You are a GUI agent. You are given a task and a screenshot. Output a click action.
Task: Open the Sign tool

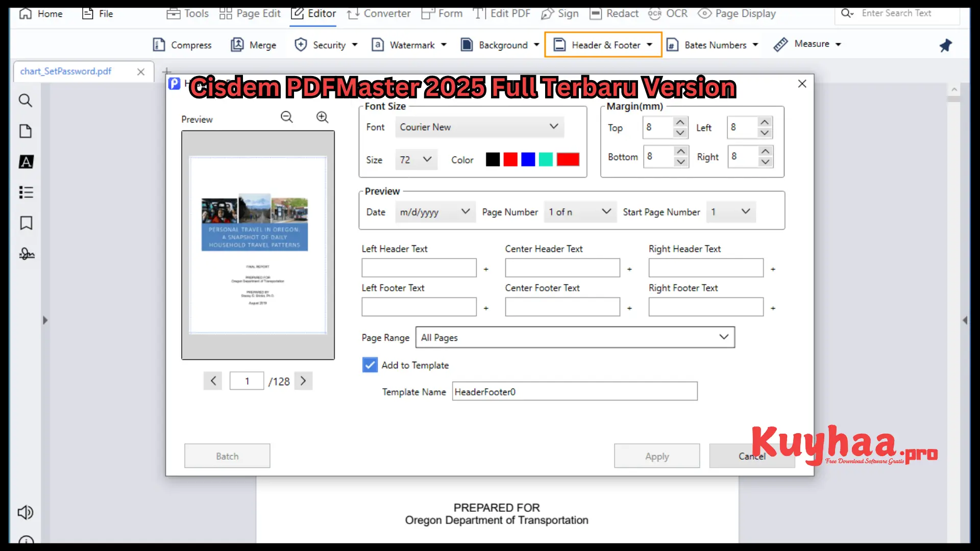point(560,14)
